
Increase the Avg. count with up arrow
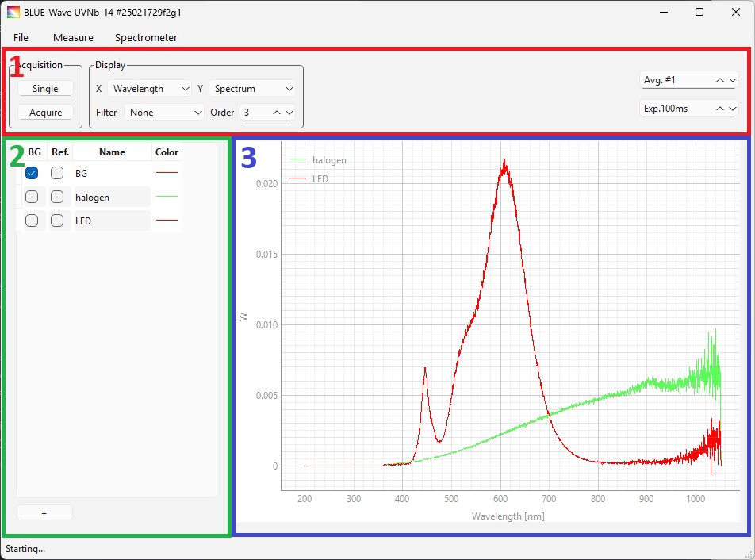(720, 80)
